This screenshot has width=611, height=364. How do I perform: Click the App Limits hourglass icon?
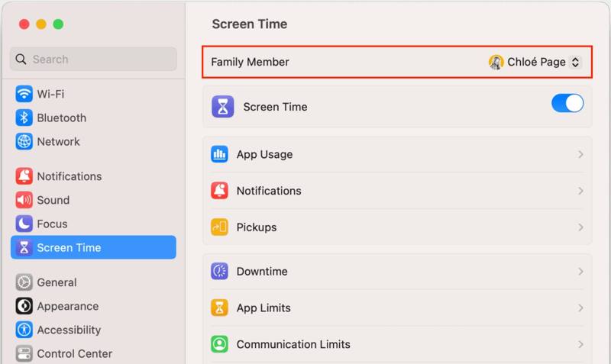pos(219,308)
